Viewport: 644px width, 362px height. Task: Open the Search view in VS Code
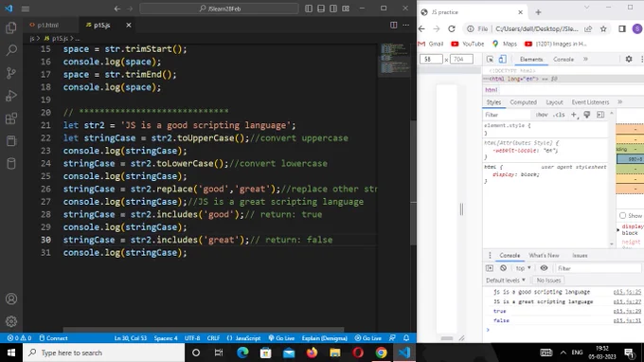point(11,50)
